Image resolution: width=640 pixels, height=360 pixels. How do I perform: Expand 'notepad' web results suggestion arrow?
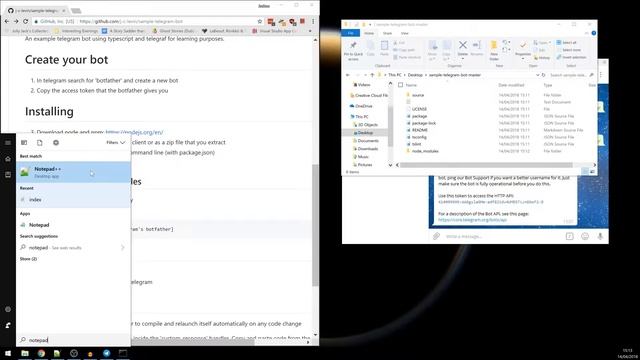click(x=122, y=247)
